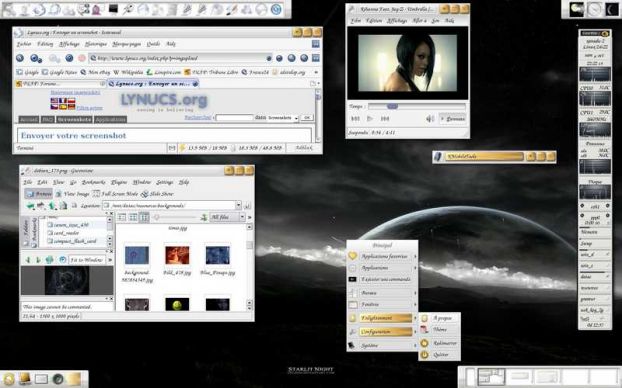Skip to previous track in video player

tap(355, 119)
